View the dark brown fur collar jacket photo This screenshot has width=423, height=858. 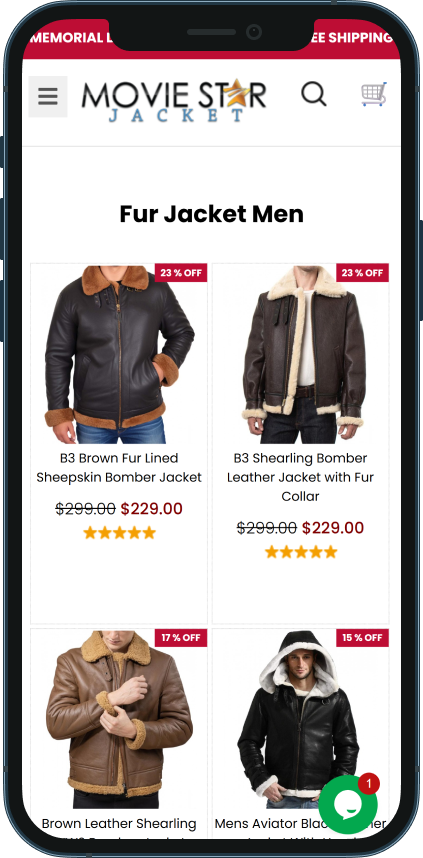(x=119, y=355)
